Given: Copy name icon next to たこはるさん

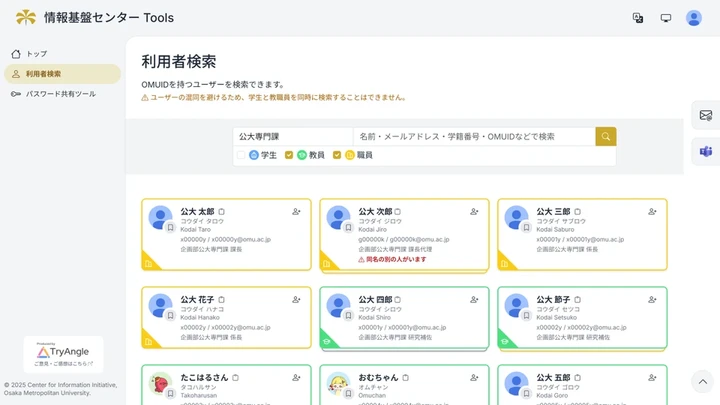Looking at the screenshot, I should 235,377.
